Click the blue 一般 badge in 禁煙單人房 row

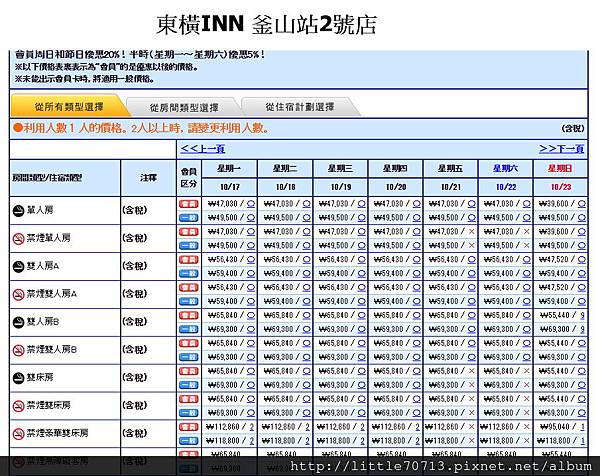pyautogui.click(x=189, y=246)
